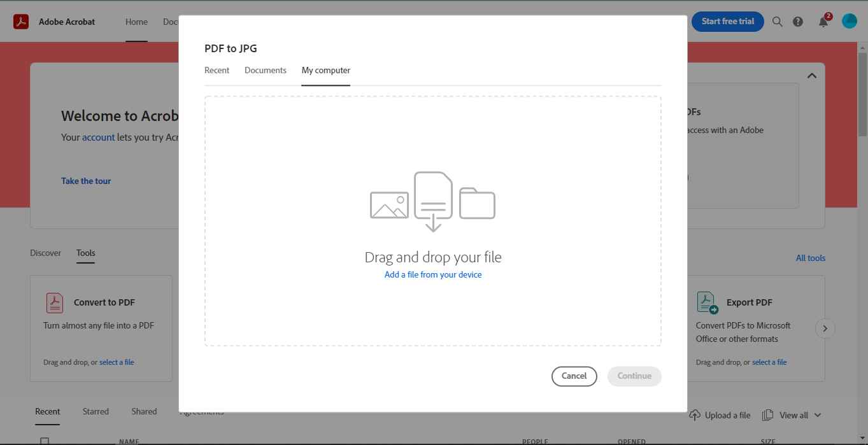Expand the View all dropdown arrow
This screenshot has width=868, height=445.
tap(818, 415)
